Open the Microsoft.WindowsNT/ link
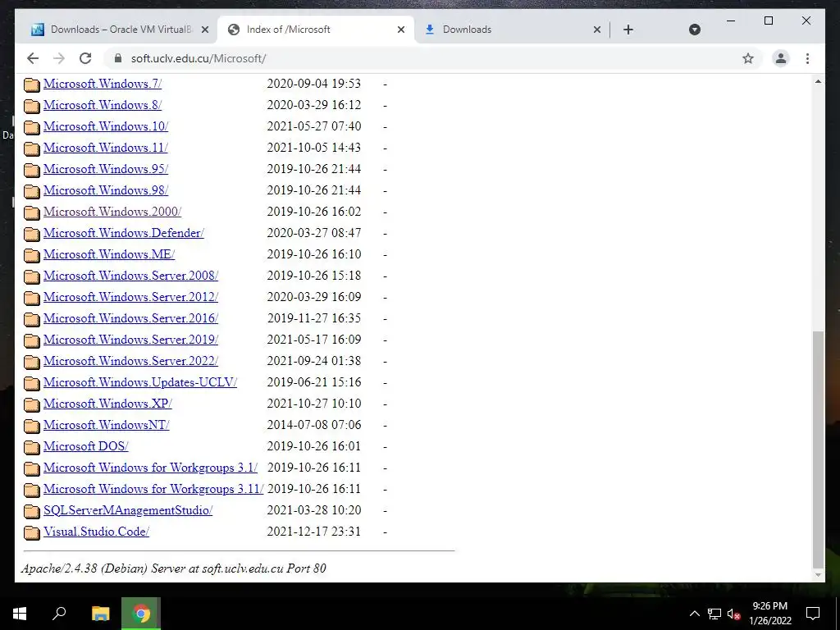The height and width of the screenshot is (630, 840). (107, 425)
